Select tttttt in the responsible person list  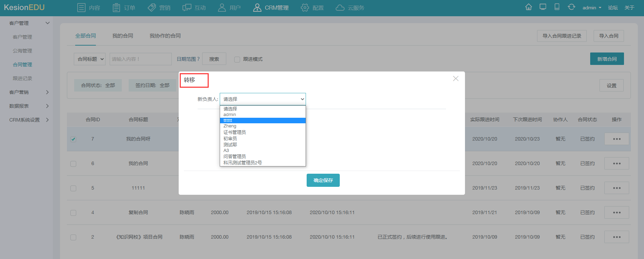coord(263,121)
